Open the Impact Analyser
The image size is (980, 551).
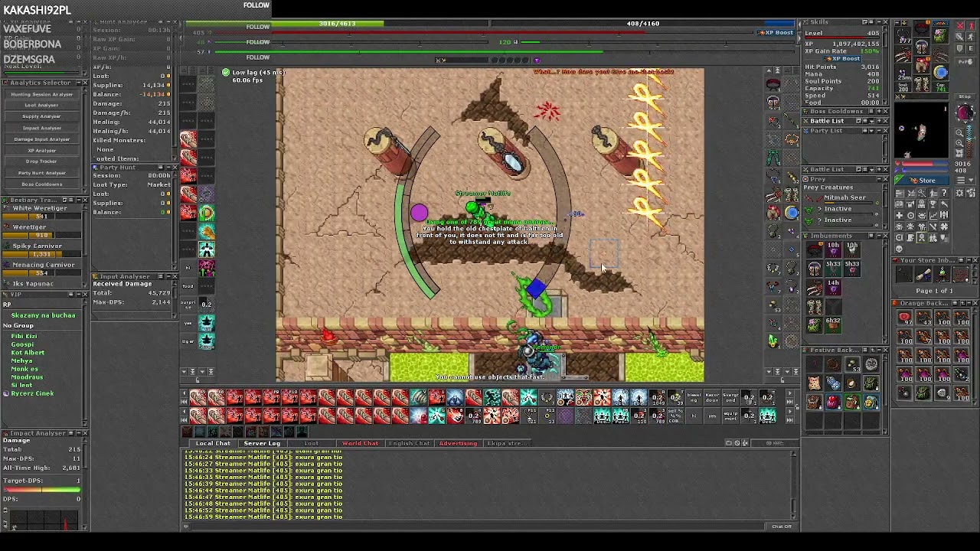(41, 128)
